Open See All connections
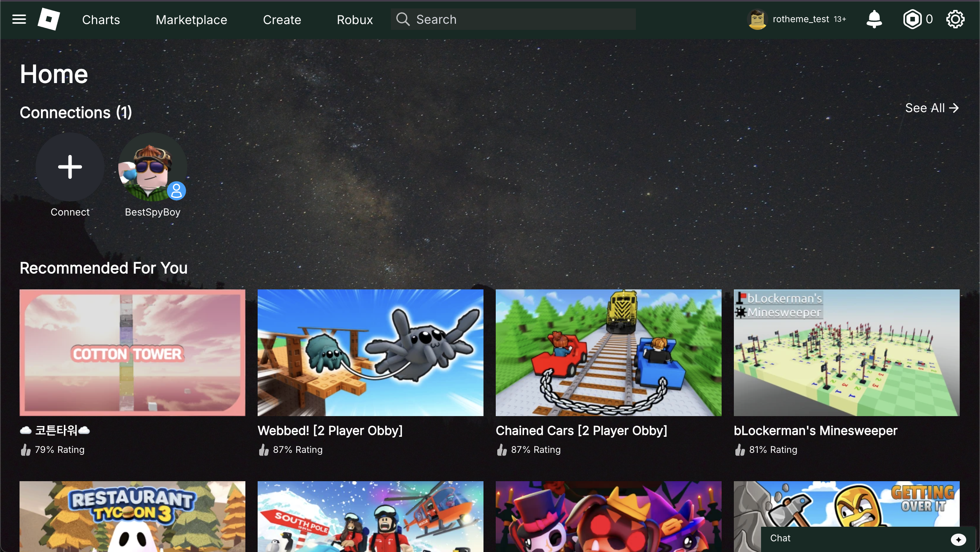 click(x=932, y=108)
